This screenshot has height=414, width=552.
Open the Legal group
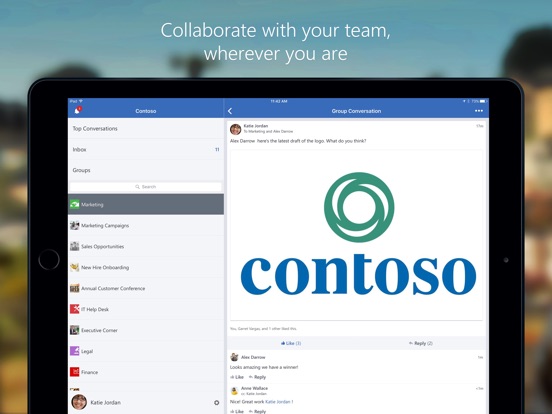(146, 351)
